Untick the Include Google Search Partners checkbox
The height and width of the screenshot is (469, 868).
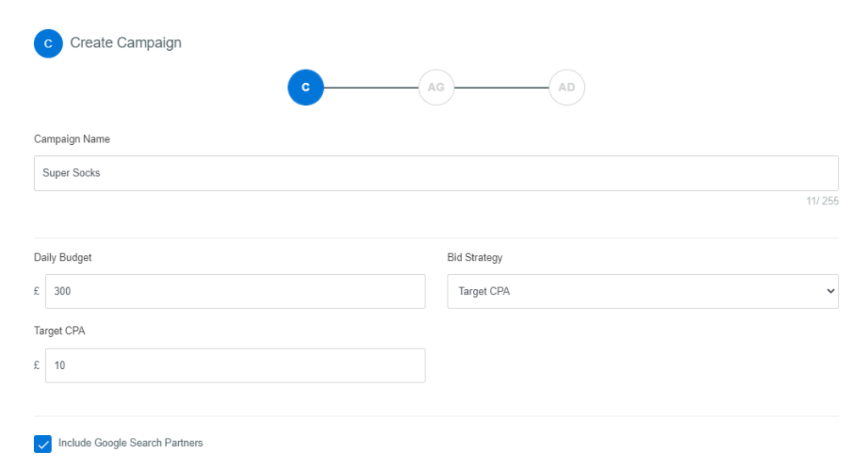click(x=42, y=444)
